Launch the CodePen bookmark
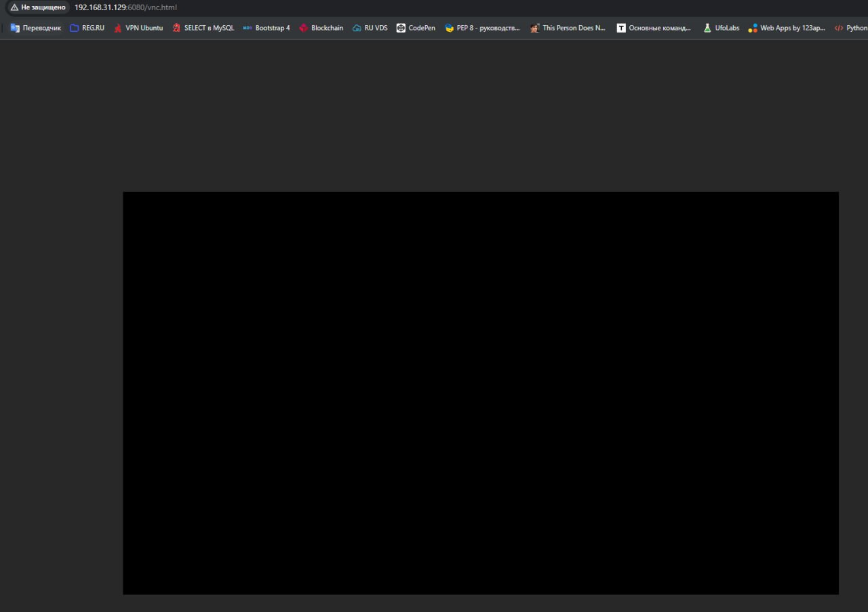 point(416,28)
